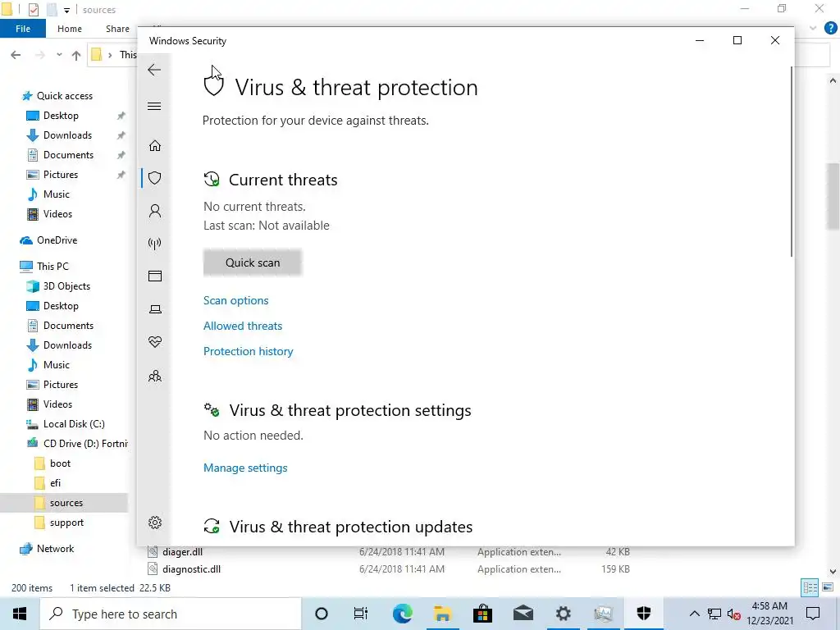Viewport: 840px width, 630px height.
Task: Click File Explorer file list scrollbar
Action: tap(833, 195)
